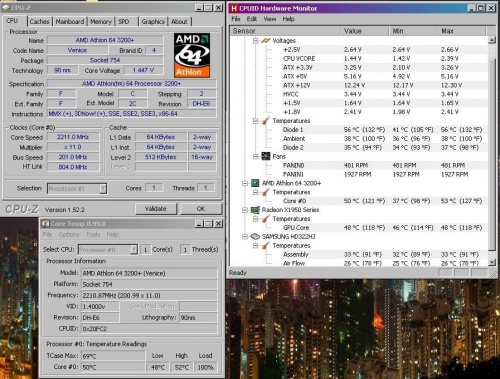500x379 pixels.
Task: Click the CPU-Z title bar icon
Action: 6,7
